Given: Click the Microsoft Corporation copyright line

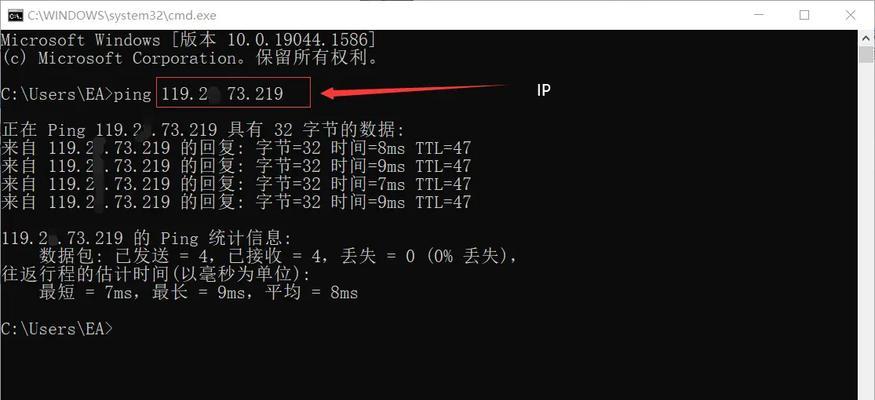Looking at the screenshot, I should click(x=190, y=57).
